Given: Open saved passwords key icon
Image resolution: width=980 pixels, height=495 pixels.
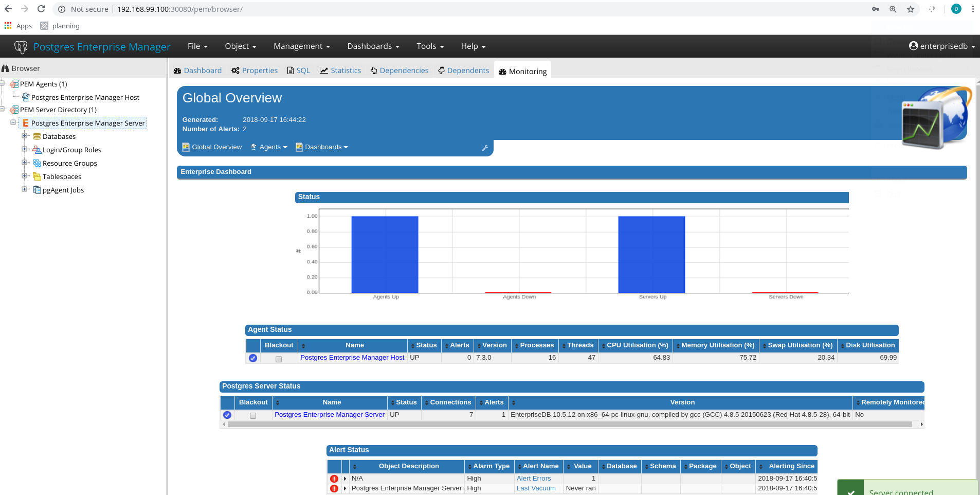Looking at the screenshot, I should tap(876, 9).
